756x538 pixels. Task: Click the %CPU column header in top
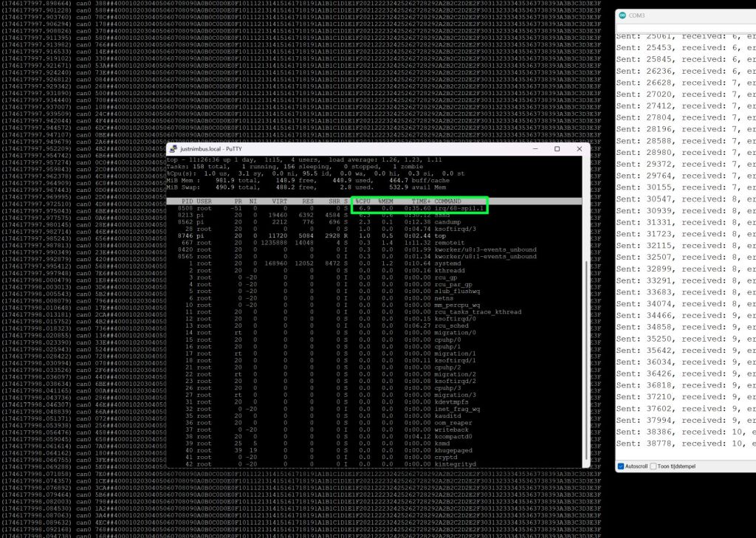pyautogui.click(x=363, y=201)
